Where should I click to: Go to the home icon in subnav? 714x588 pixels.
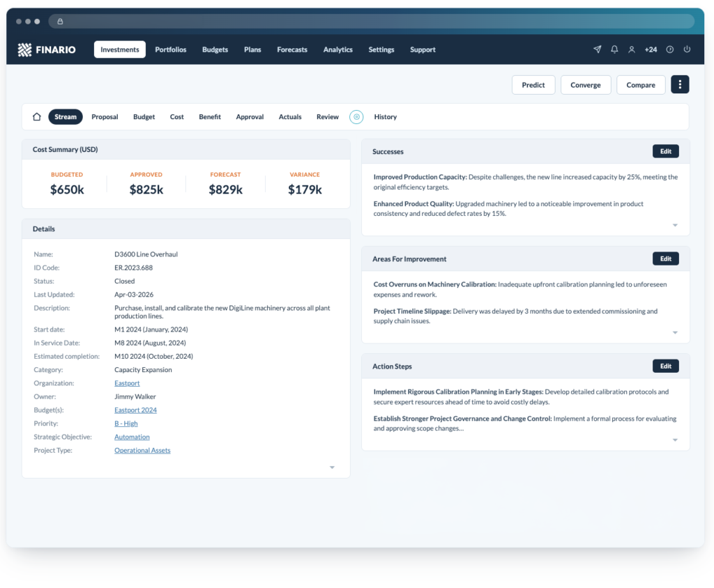coord(37,116)
